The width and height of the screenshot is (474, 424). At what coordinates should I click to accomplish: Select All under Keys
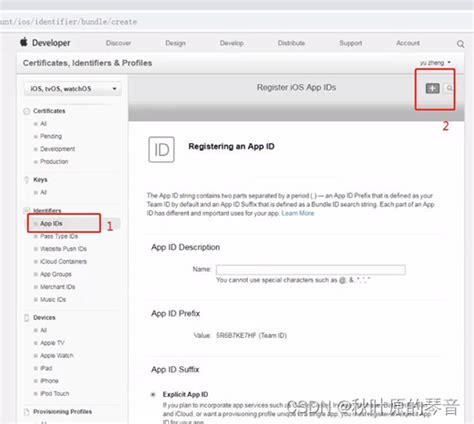click(43, 192)
